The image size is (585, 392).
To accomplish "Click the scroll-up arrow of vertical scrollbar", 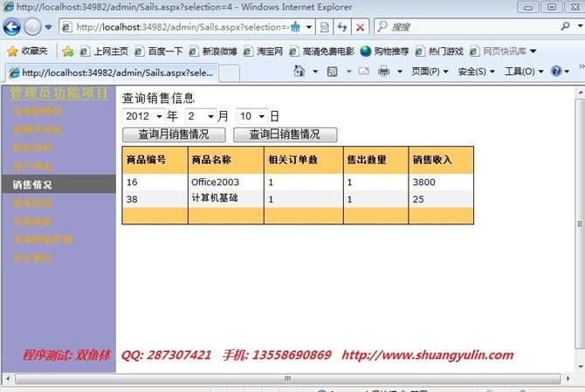I will click(x=580, y=93).
